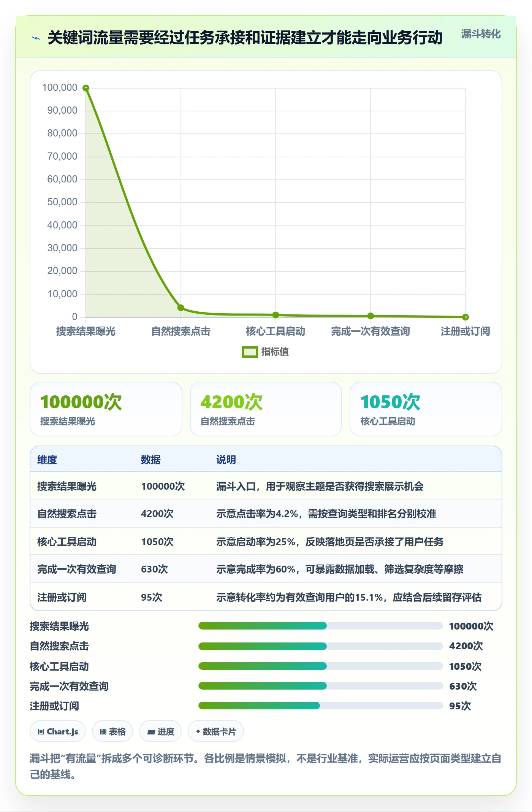Image resolution: width=532 pixels, height=812 pixels.
Task: Click the card title about 关键词流量
Action: point(245,38)
